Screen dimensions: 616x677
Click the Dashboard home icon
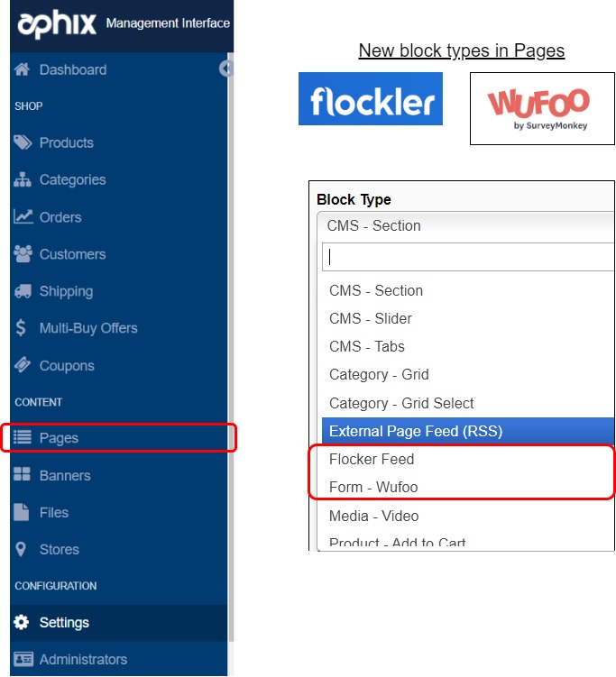pyautogui.click(x=22, y=69)
